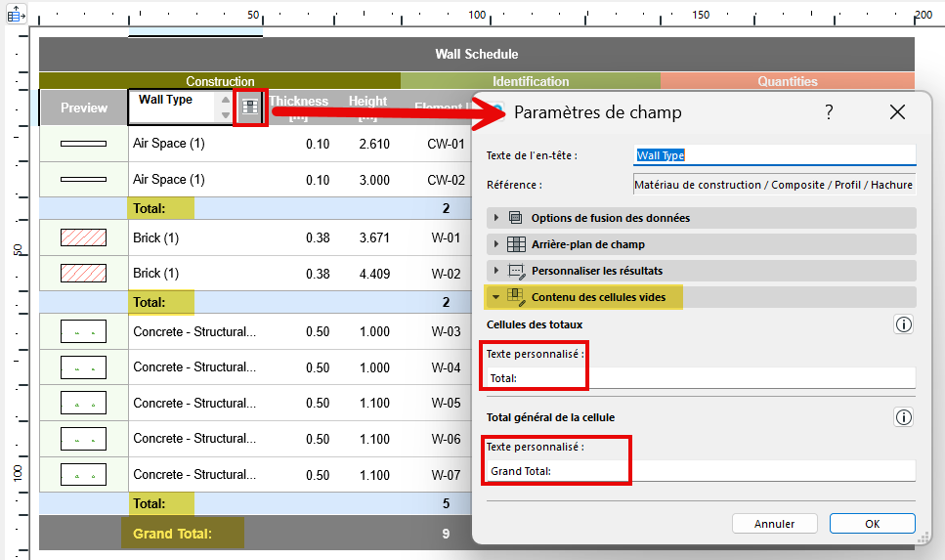Click the Grand Total: custom text field

coord(701,471)
